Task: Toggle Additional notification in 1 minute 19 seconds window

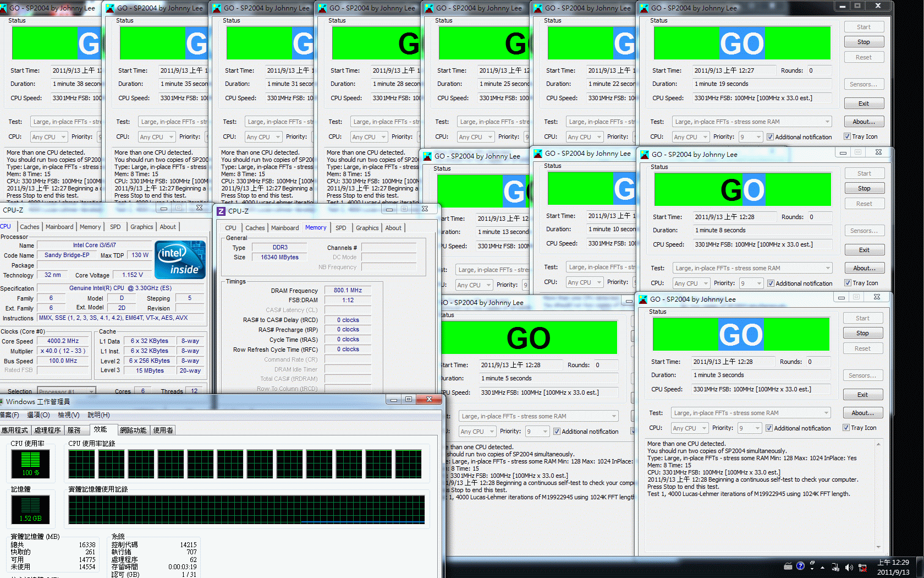Action: [770, 137]
